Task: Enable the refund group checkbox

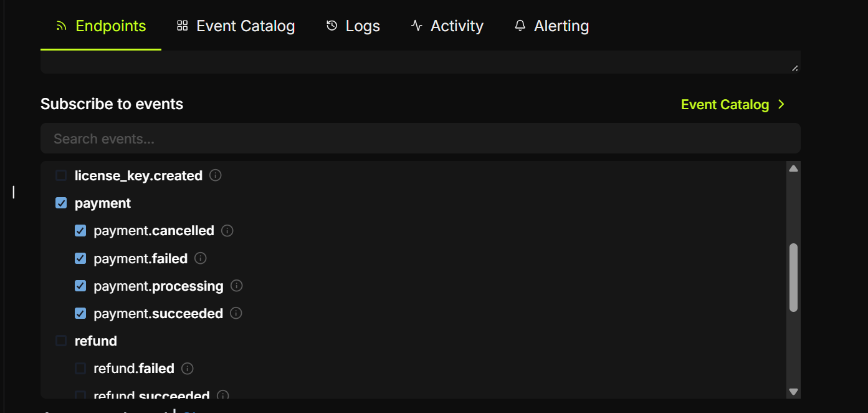Action: point(61,341)
